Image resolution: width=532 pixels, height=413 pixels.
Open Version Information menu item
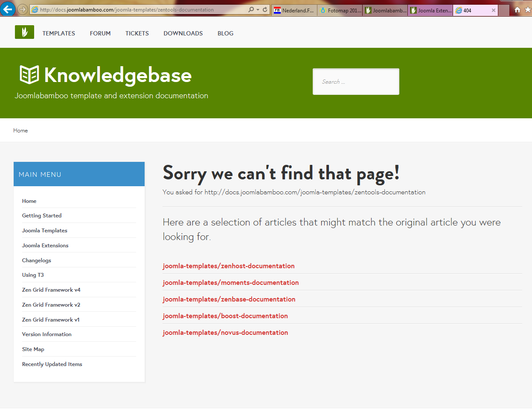[x=47, y=334]
